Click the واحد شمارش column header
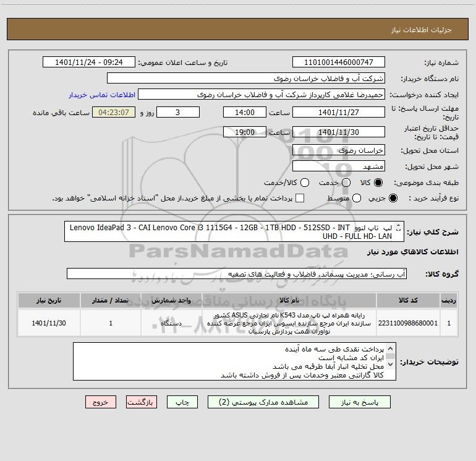Viewport: 476px width, 461px height. click(x=171, y=300)
